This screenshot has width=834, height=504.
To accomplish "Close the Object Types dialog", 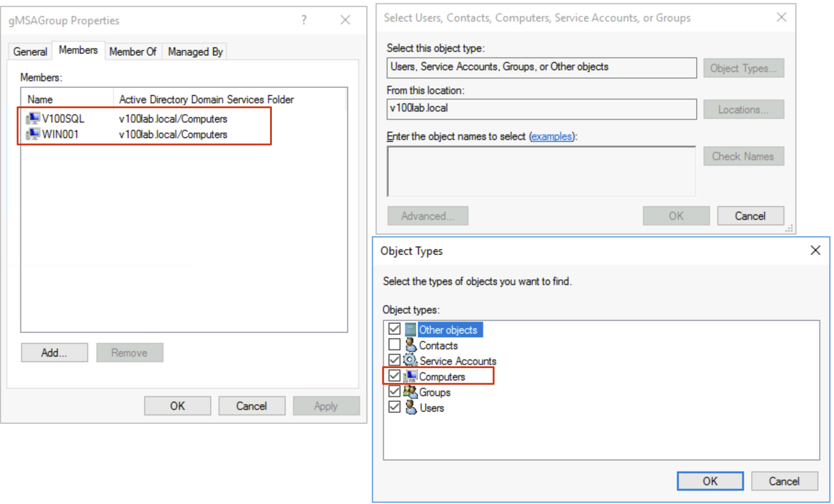I will coord(815,250).
